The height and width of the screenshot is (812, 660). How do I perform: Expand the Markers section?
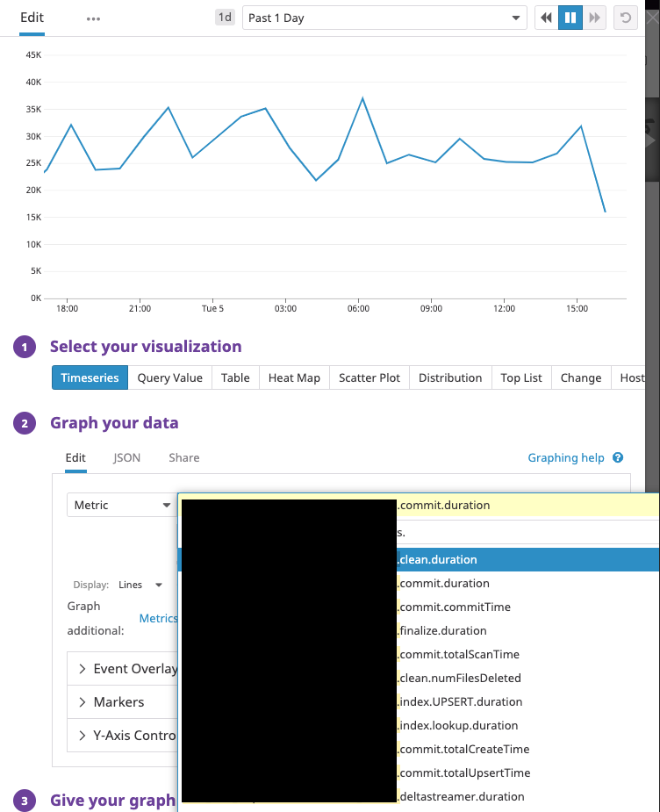click(x=118, y=702)
